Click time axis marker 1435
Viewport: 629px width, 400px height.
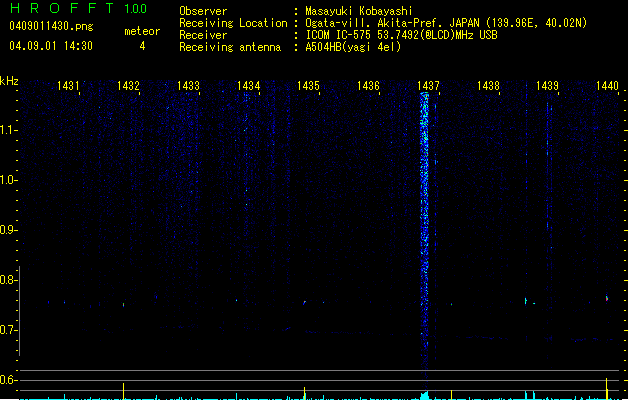tap(308, 86)
